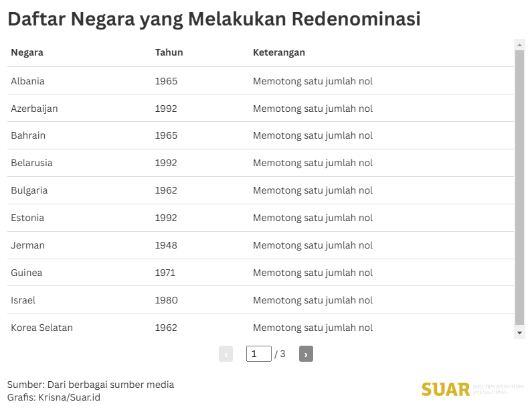The height and width of the screenshot is (410, 532).
Task: Click the Keterangan column header
Action: tap(279, 52)
